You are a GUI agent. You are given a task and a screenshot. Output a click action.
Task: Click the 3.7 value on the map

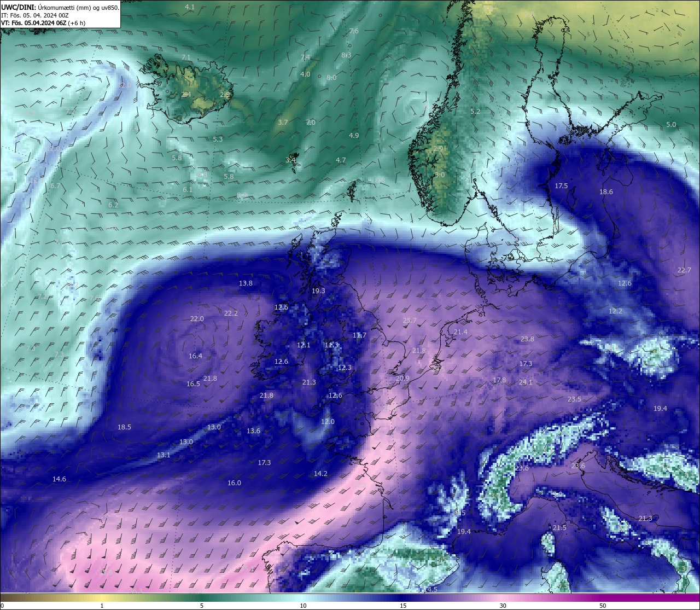283,123
